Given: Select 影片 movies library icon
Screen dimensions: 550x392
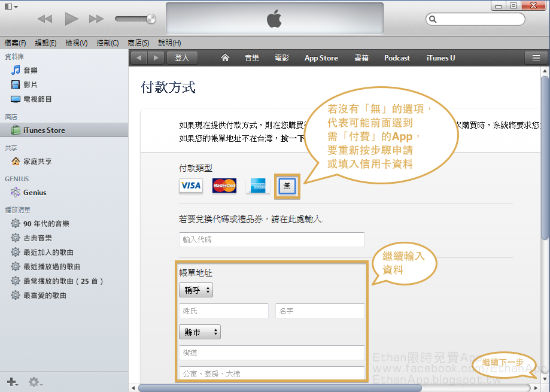Looking at the screenshot, I should coord(16,84).
